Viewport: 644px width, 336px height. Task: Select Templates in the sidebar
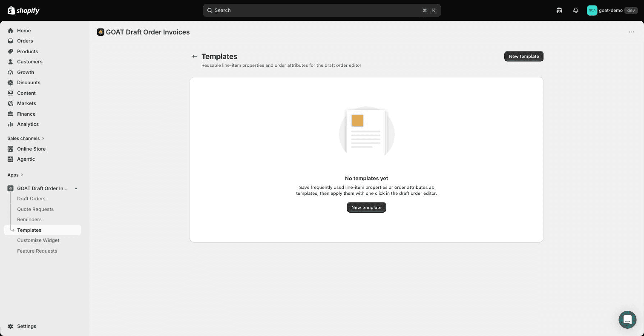(43, 230)
